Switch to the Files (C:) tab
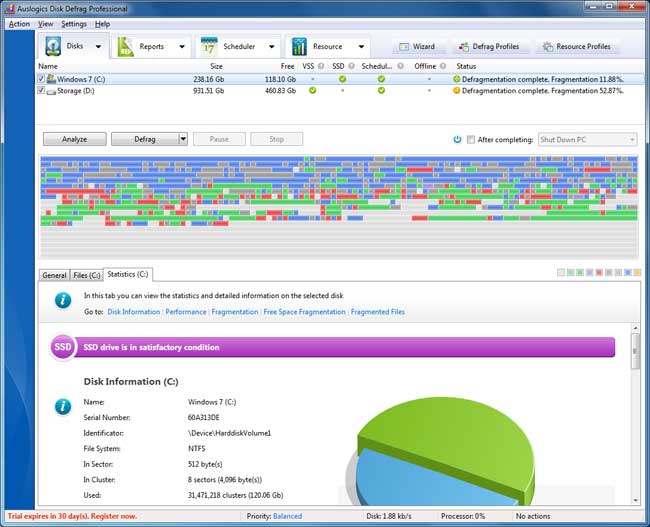650x527 pixels. [87, 275]
